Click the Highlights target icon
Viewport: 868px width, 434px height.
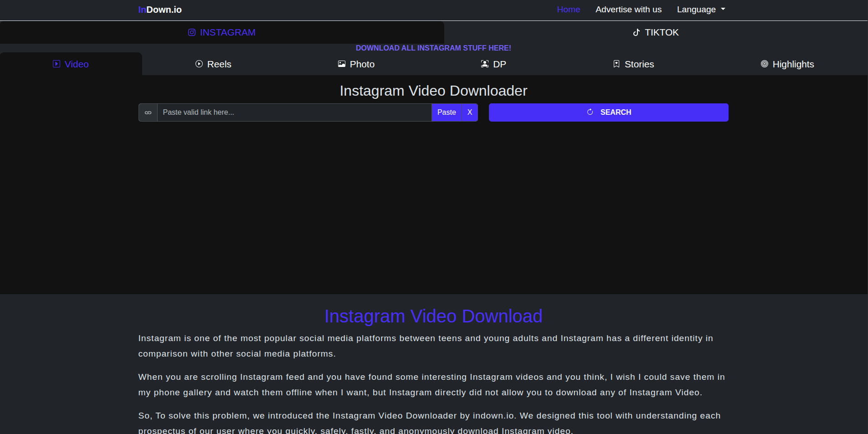[x=765, y=64]
